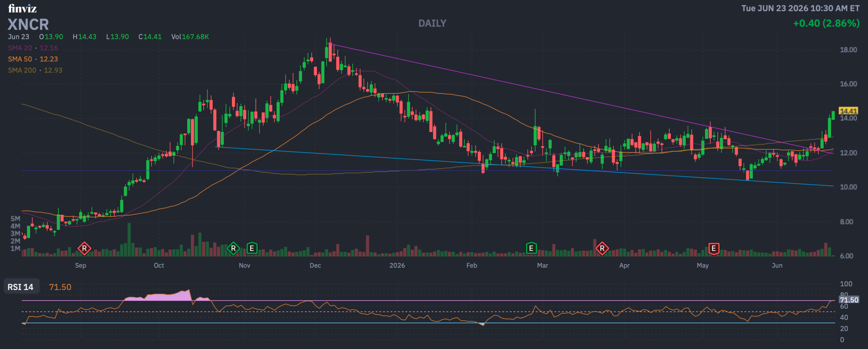Click the Dec label on the time axis

[x=315, y=266]
